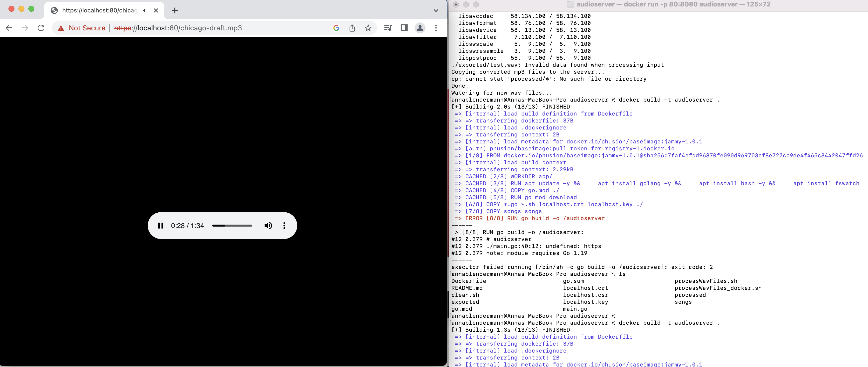Seek on the audio progress bar
This screenshot has height=367, width=868.
232,226
